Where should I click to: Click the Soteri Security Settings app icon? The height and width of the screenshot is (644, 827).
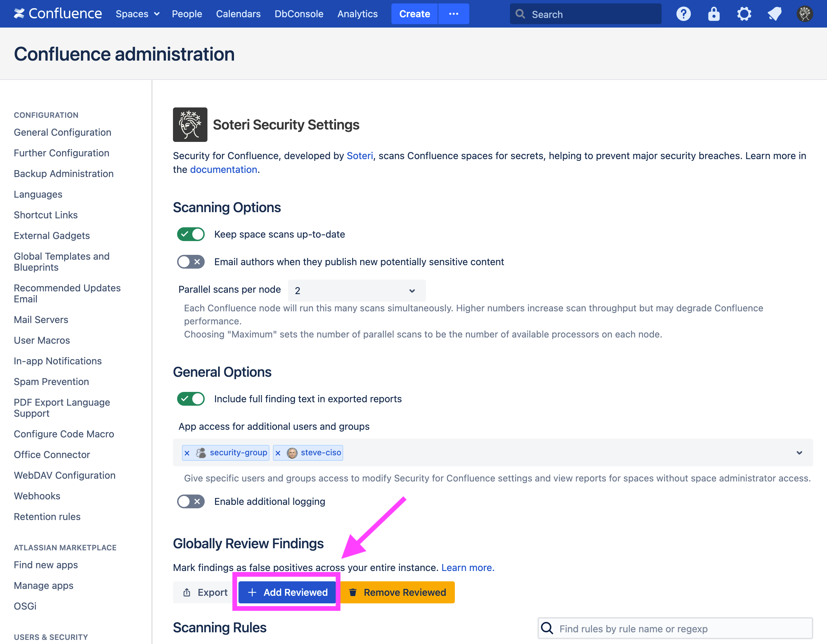190,124
